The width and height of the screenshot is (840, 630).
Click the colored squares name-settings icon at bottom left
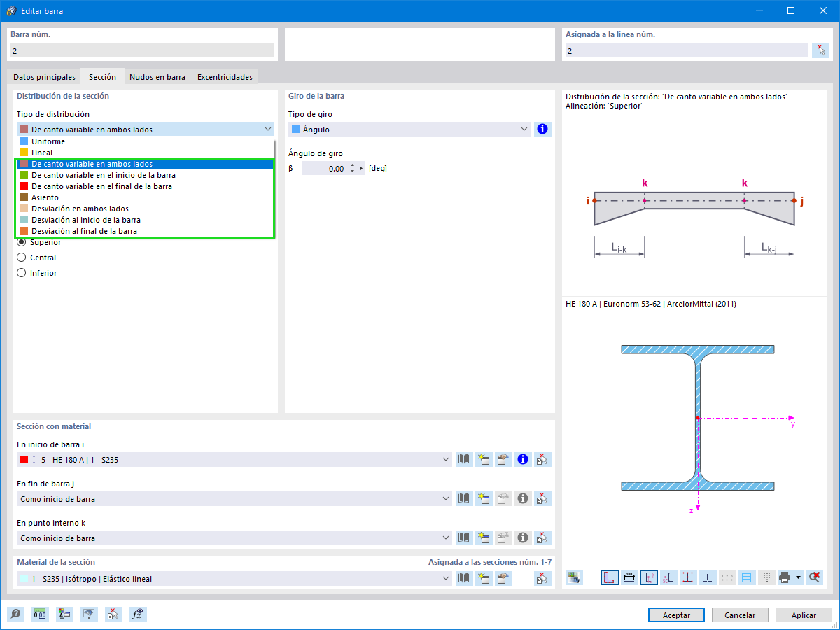point(65,615)
